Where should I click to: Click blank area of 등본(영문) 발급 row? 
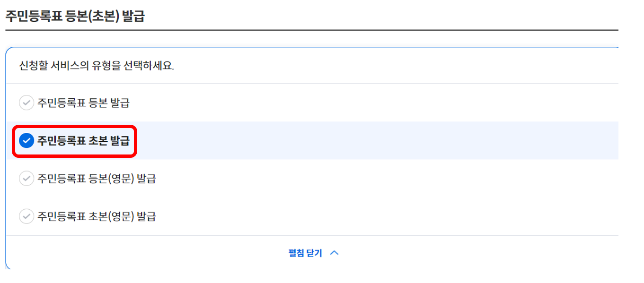(x=379, y=179)
